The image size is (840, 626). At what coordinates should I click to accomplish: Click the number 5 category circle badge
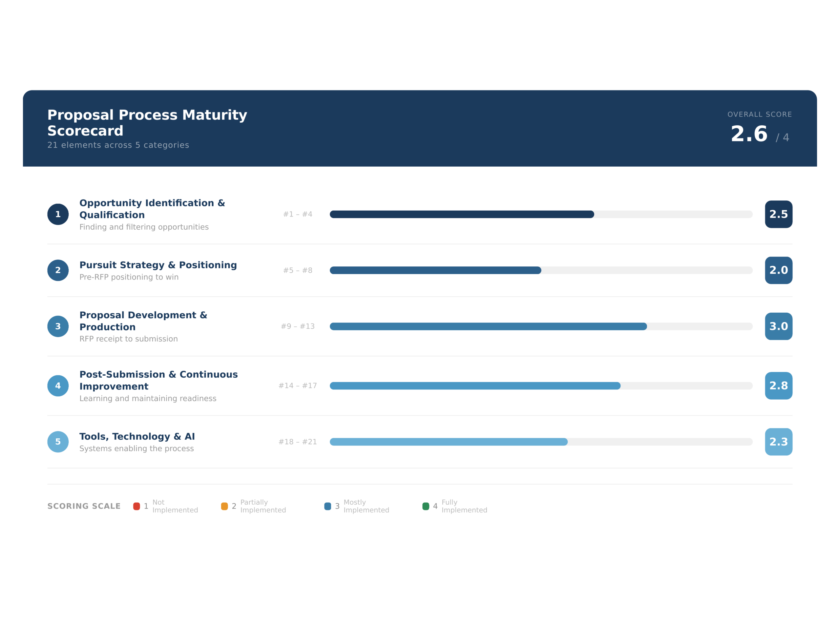[x=58, y=442]
